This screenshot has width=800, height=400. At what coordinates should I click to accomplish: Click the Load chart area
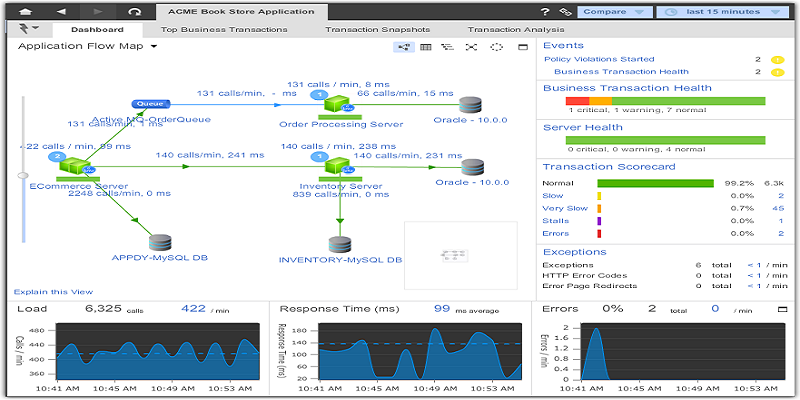tap(157, 351)
